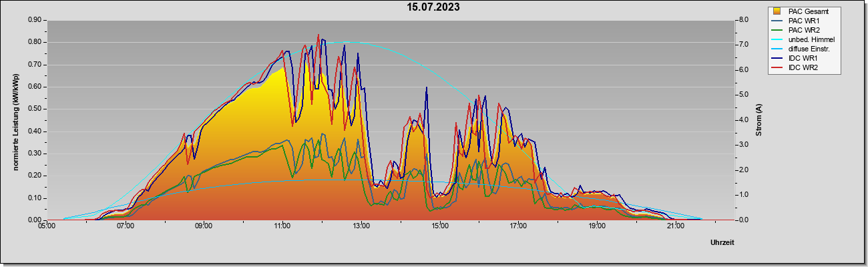Click the 0.90 value on left axis
The image size is (868, 267).
(35, 20)
